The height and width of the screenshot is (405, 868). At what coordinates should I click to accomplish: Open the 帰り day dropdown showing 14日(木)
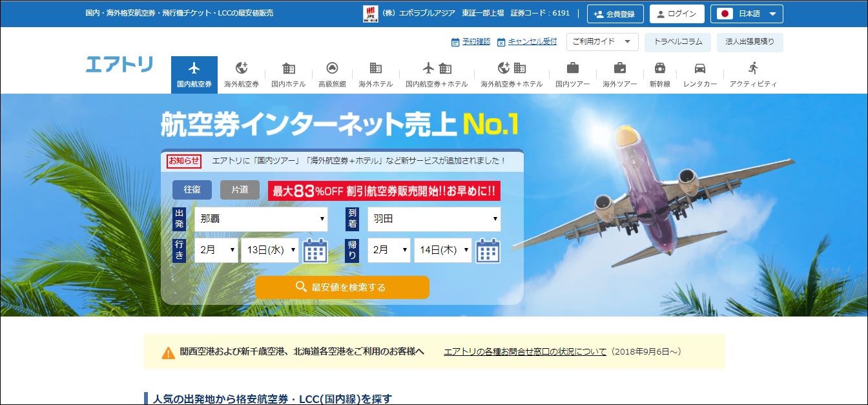pyautogui.click(x=443, y=250)
